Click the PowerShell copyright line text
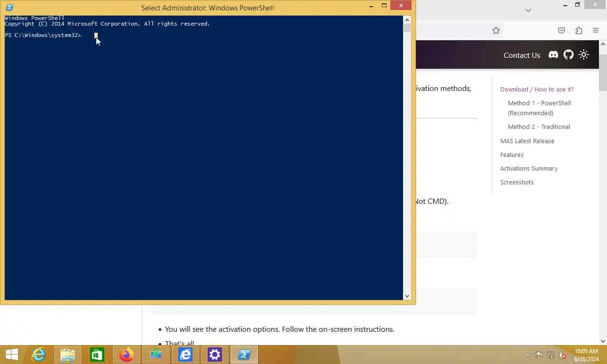The image size is (607, 364). 107,24
